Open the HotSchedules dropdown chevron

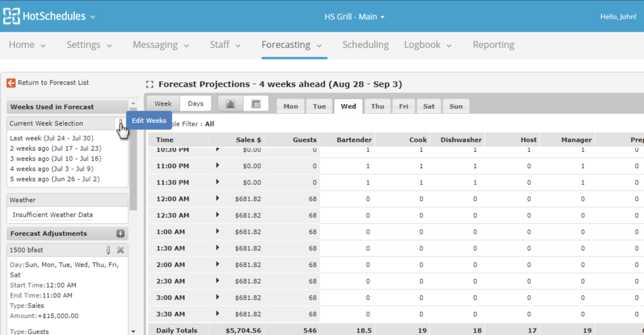93,17
